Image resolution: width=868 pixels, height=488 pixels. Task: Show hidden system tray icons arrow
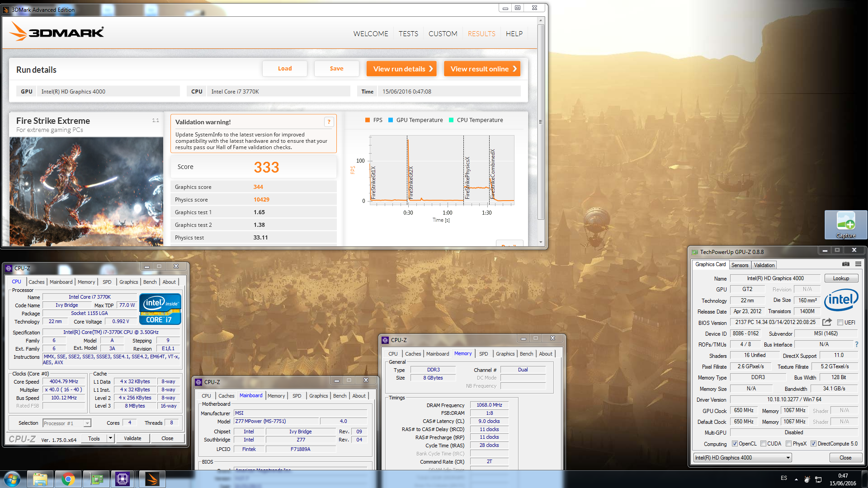tap(796, 479)
